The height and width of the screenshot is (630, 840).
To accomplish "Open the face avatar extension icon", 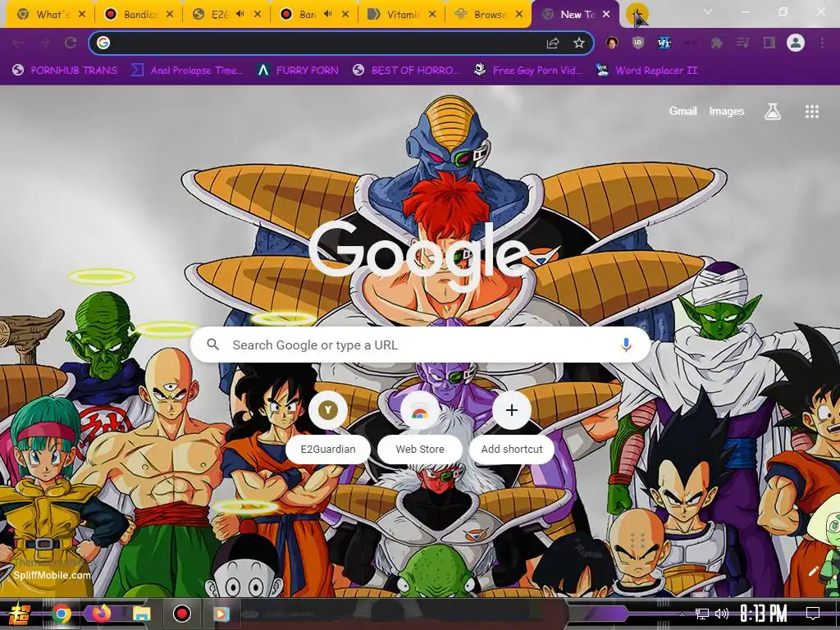I will click(612, 43).
